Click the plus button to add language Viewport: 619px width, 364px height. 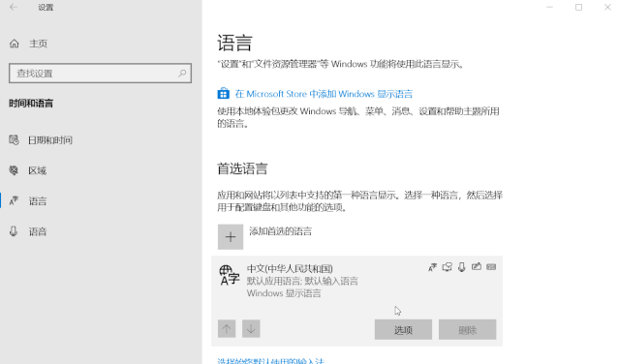click(231, 236)
